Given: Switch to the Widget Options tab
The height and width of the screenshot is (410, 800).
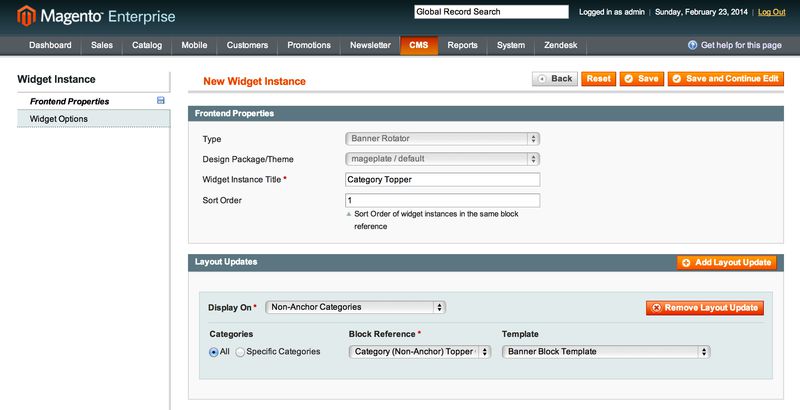Looking at the screenshot, I should (x=59, y=119).
